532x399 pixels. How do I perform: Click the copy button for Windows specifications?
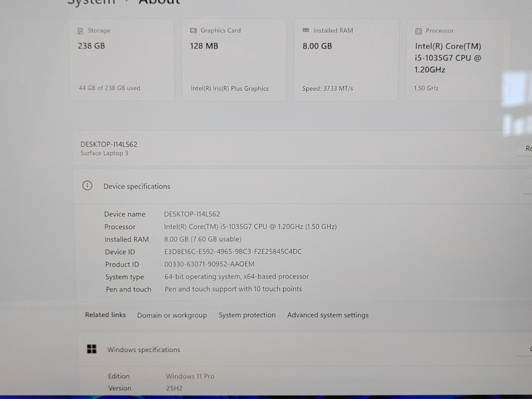pyautogui.click(x=524, y=349)
